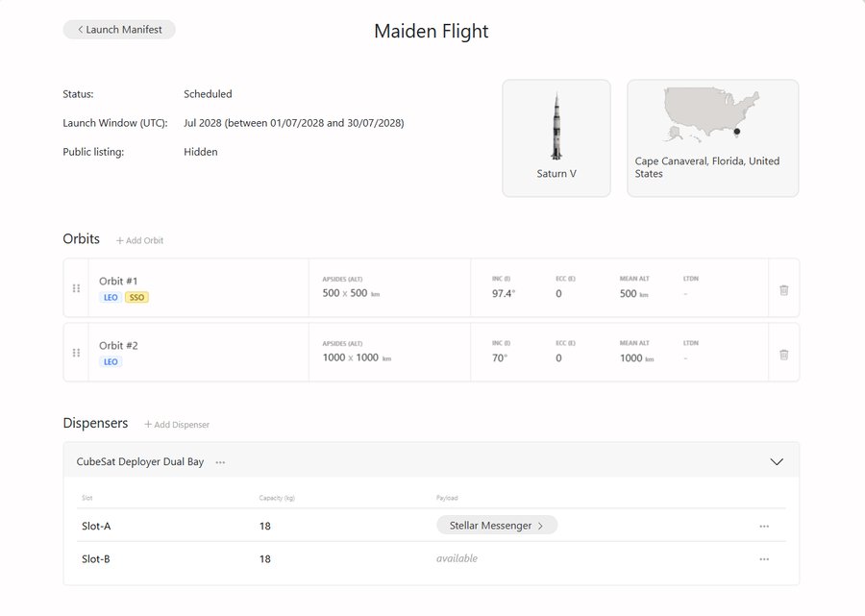The height and width of the screenshot is (616, 865).
Task: Click the Orbit #1 inclination value 97.4°
Action: (504, 293)
